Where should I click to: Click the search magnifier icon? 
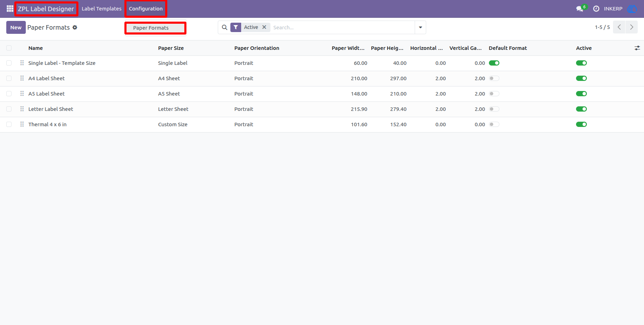225,27
